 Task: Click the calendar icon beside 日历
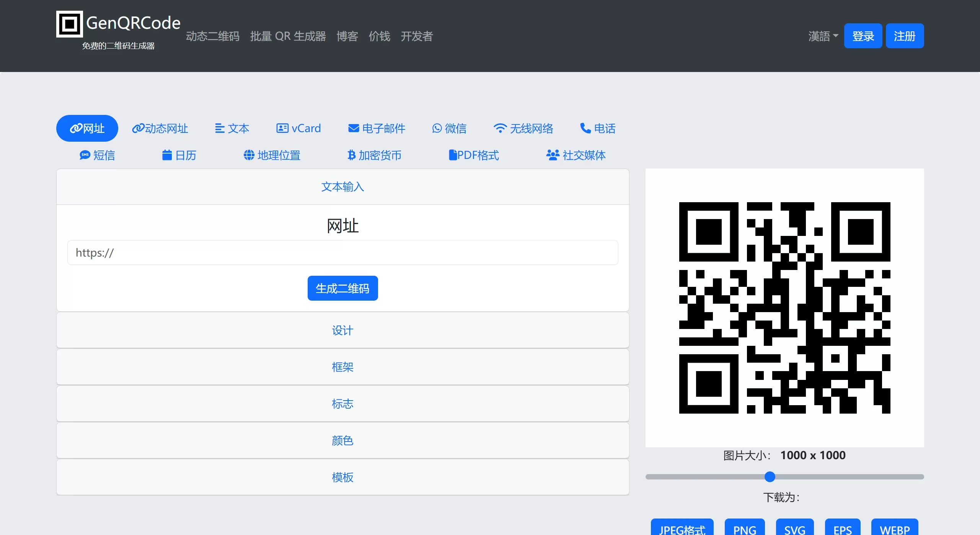click(x=167, y=155)
